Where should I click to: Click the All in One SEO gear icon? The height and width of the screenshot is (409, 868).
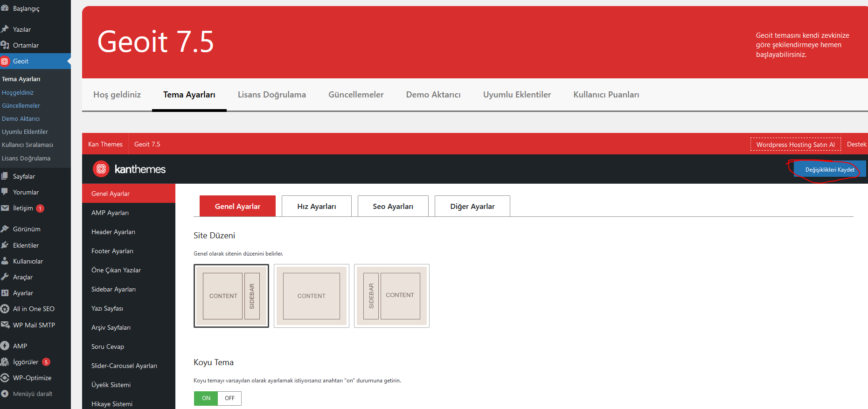tap(5, 309)
